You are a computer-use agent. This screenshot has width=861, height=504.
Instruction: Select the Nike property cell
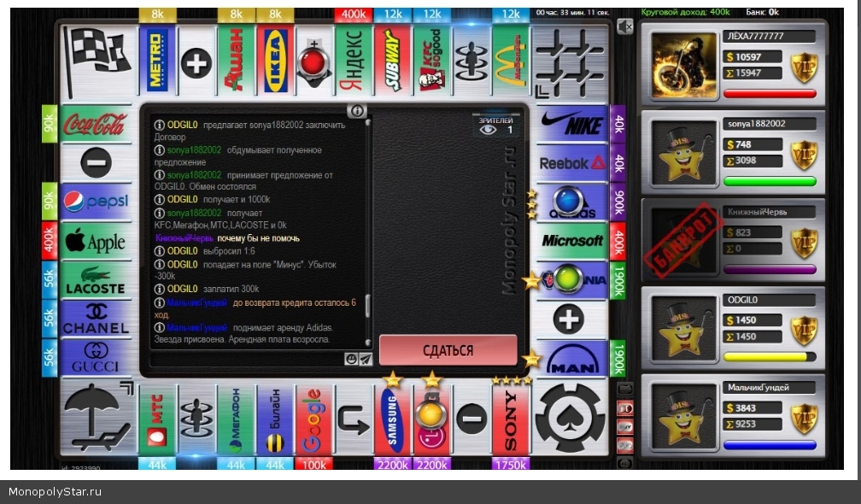571,124
